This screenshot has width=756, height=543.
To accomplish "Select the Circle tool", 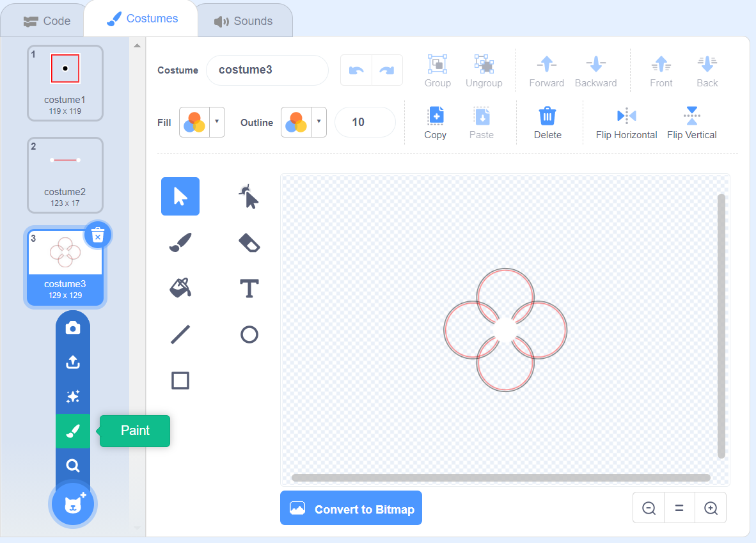I will point(249,334).
